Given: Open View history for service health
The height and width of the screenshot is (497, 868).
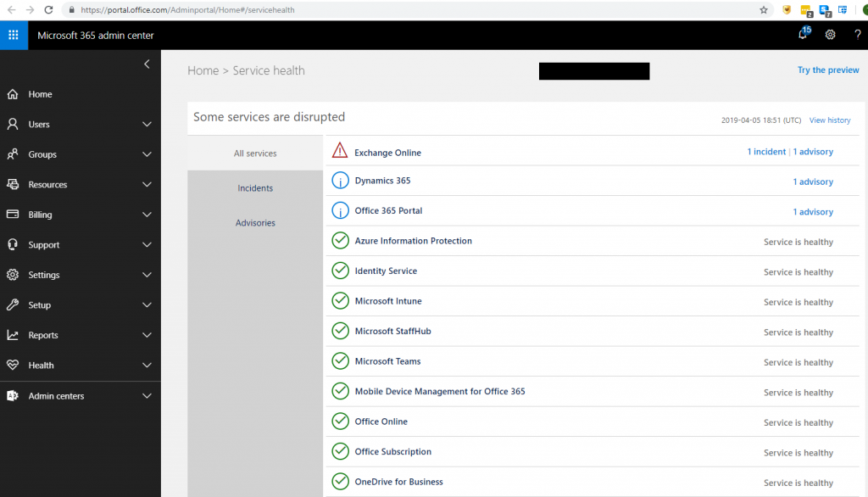Looking at the screenshot, I should tap(830, 120).
